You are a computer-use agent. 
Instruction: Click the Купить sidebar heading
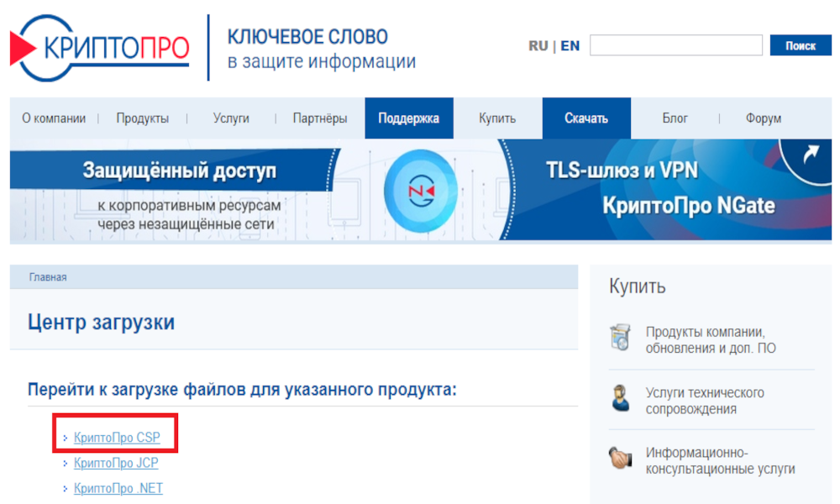click(637, 286)
